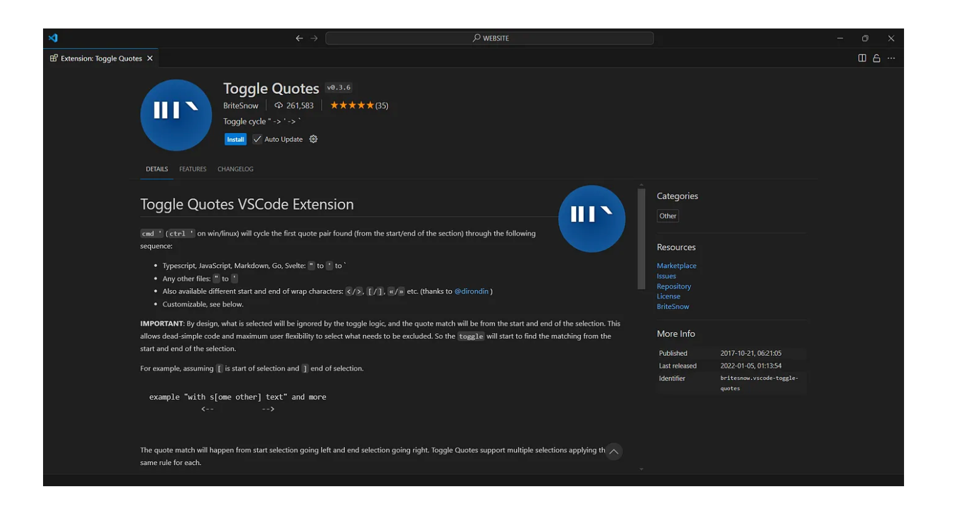980x509 pixels.
Task: Click the last released date 2022-01-05
Action: [x=751, y=366]
